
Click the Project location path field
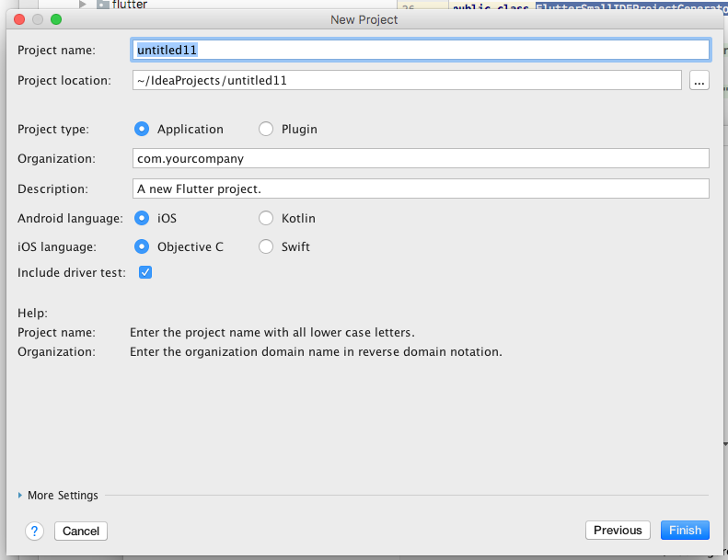(407, 80)
